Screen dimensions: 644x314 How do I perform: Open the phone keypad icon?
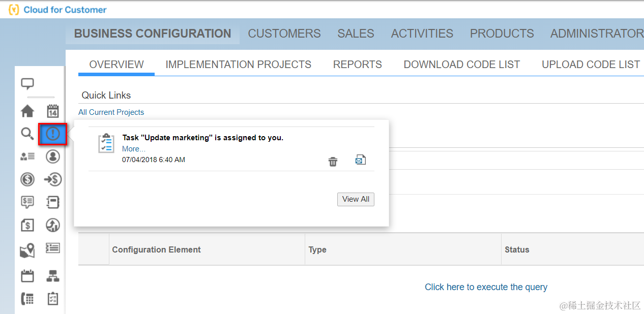pos(27,299)
